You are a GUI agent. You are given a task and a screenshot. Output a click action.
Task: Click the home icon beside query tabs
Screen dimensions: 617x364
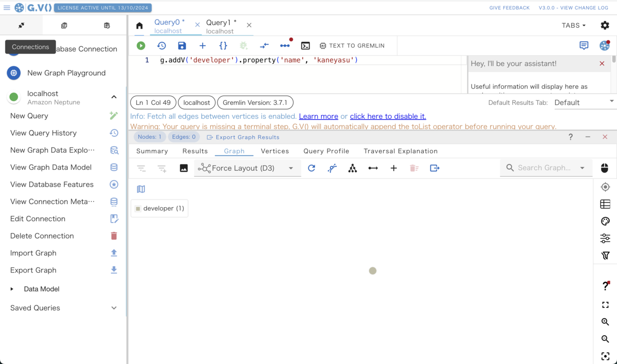click(139, 26)
